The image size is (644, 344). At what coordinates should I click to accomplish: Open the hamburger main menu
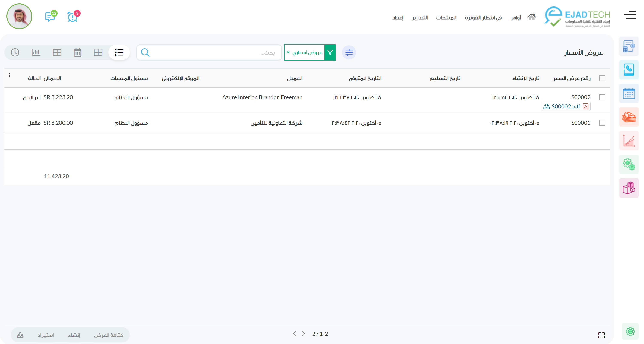(630, 15)
